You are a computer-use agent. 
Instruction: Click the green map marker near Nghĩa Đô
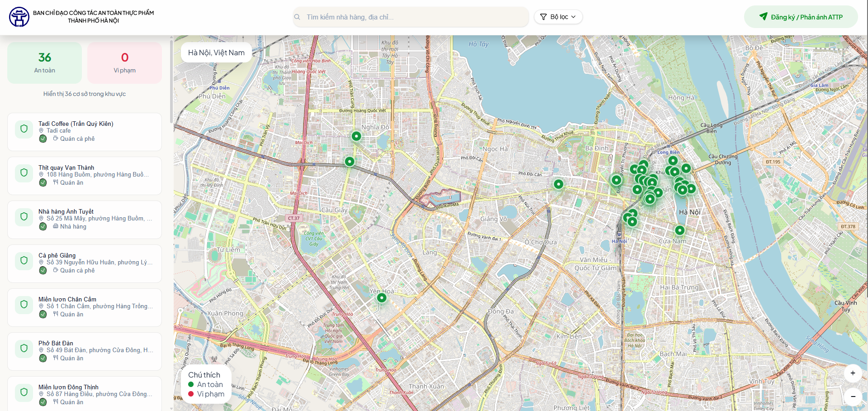pos(356,136)
